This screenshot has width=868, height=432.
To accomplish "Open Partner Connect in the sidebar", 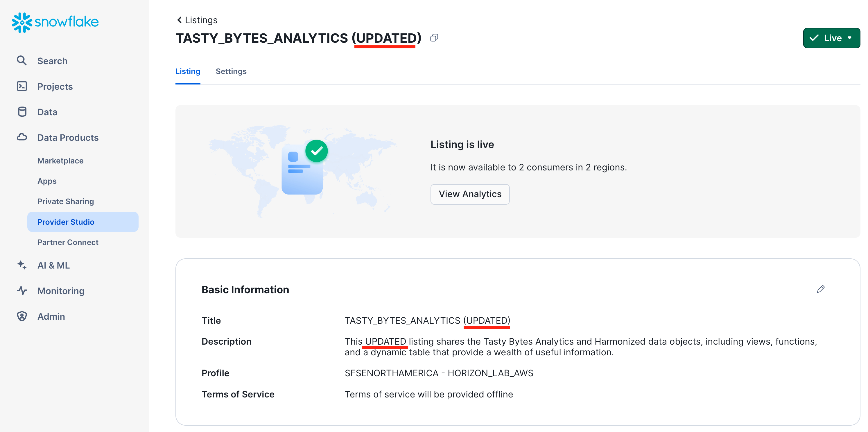I will [x=68, y=242].
